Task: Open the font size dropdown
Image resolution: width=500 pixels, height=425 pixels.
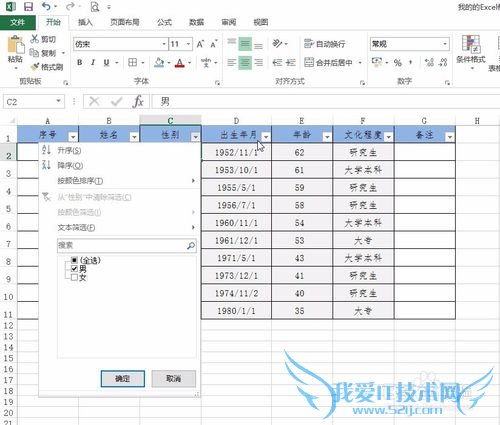Action: (188, 44)
